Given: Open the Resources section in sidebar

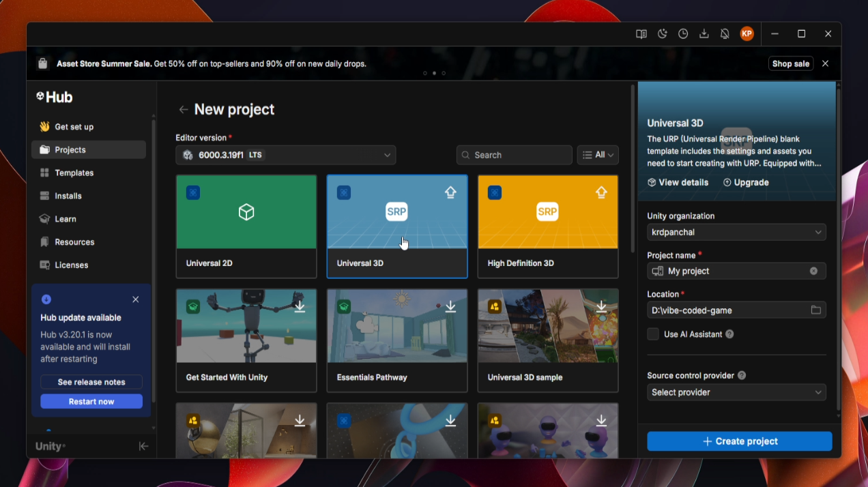Looking at the screenshot, I should [x=89, y=242].
